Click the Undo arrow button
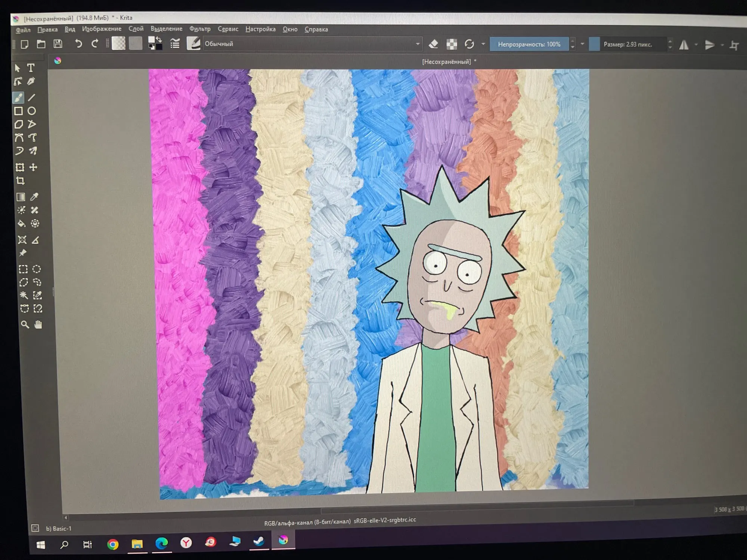The width and height of the screenshot is (747, 560). coord(78,44)
